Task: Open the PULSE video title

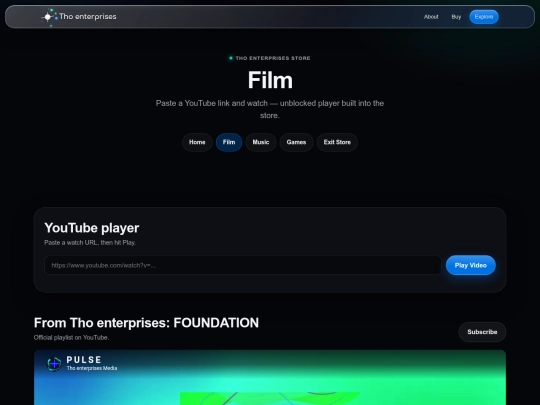Action: coord(84,360)
